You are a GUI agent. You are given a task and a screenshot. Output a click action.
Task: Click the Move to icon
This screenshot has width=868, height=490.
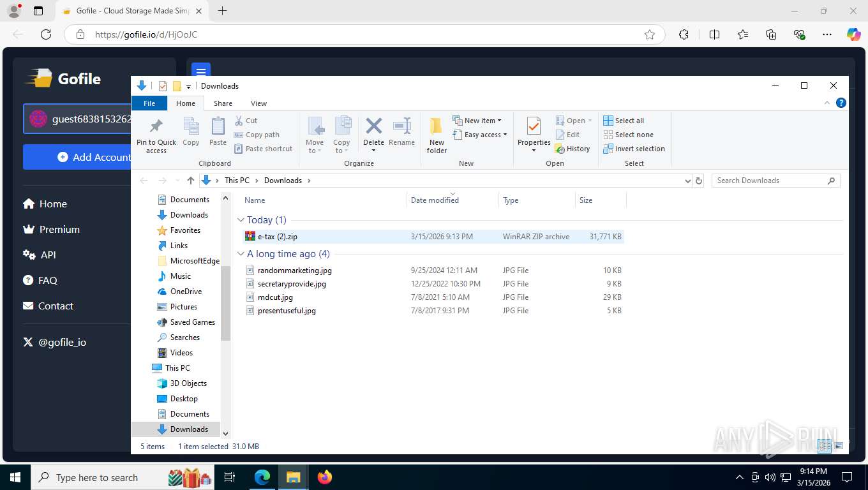315,126
